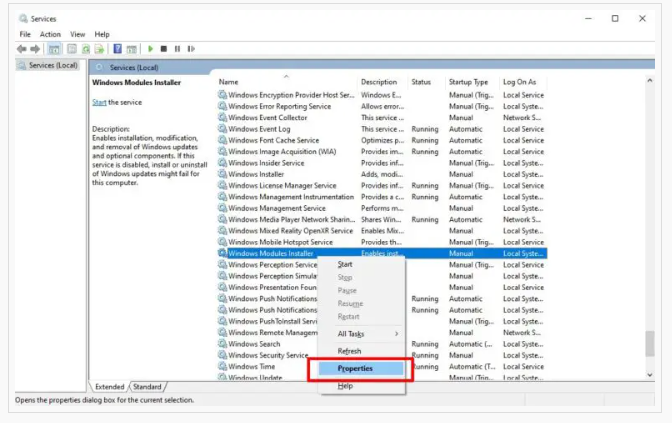Select Windows Image Acquisition (WIA) row

tap(382, 152)
